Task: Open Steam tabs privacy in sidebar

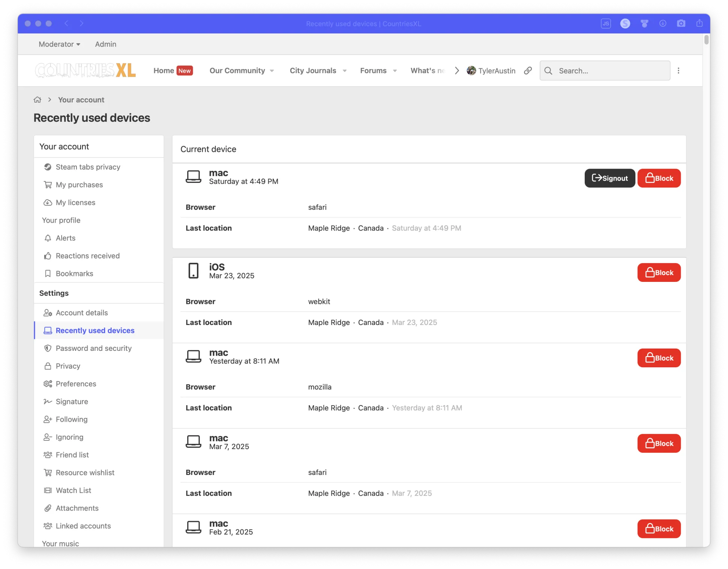Action: coord(99,167)
